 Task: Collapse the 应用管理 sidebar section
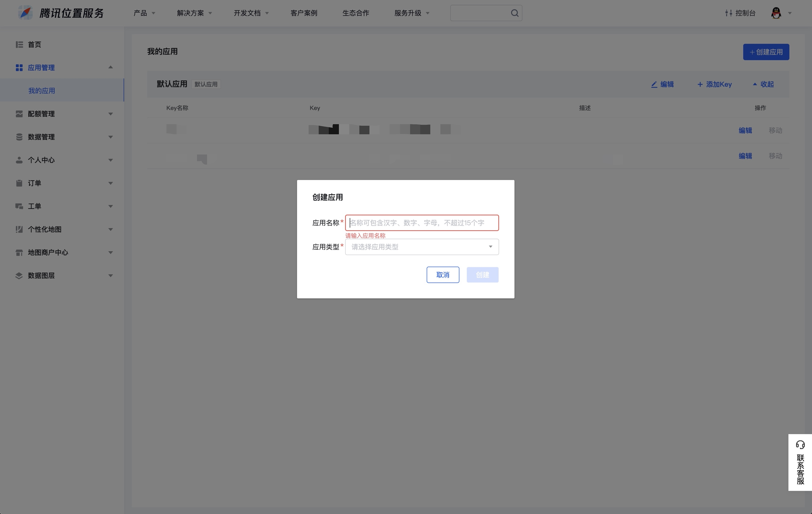110,67
